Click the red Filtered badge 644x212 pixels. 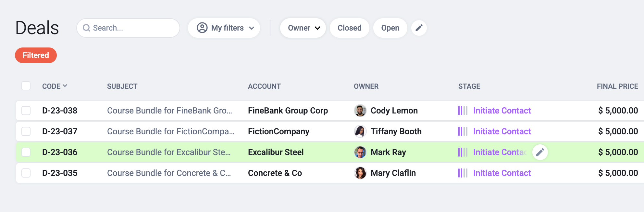(36, 55)
